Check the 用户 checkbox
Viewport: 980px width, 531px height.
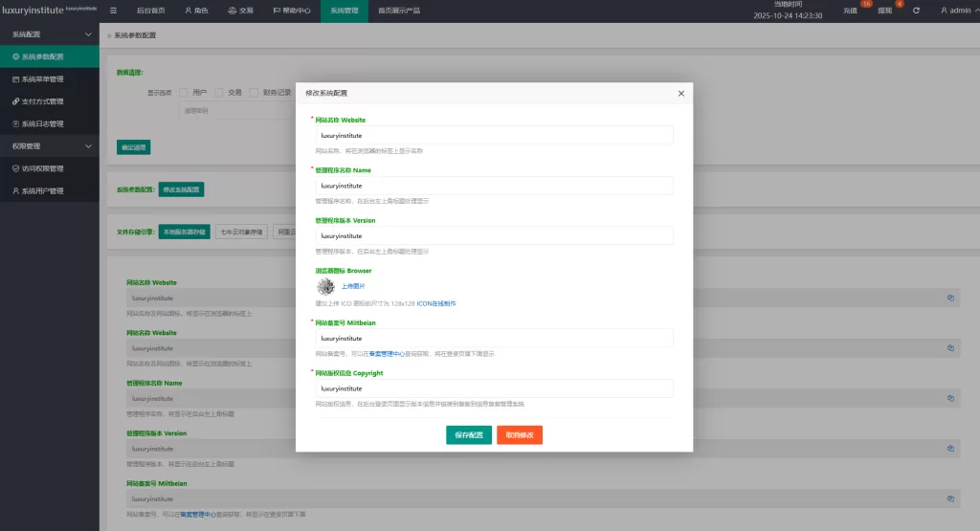point(184,93)
